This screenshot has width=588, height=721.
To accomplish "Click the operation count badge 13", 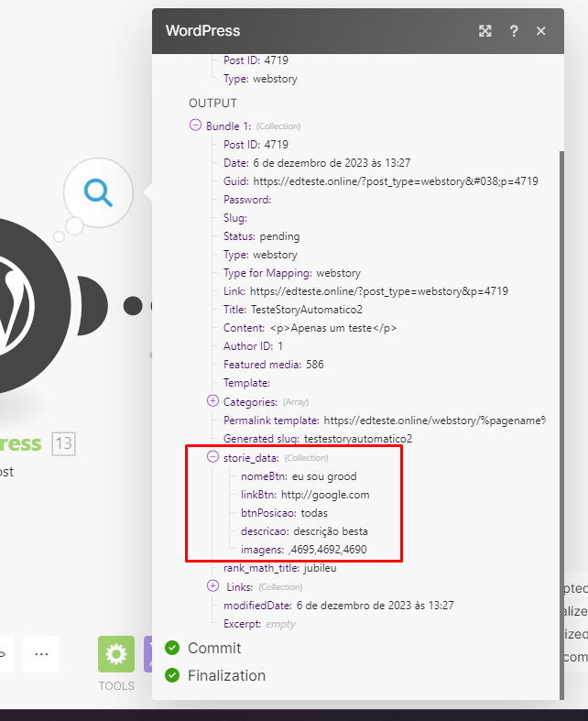I will pos(63,443).
